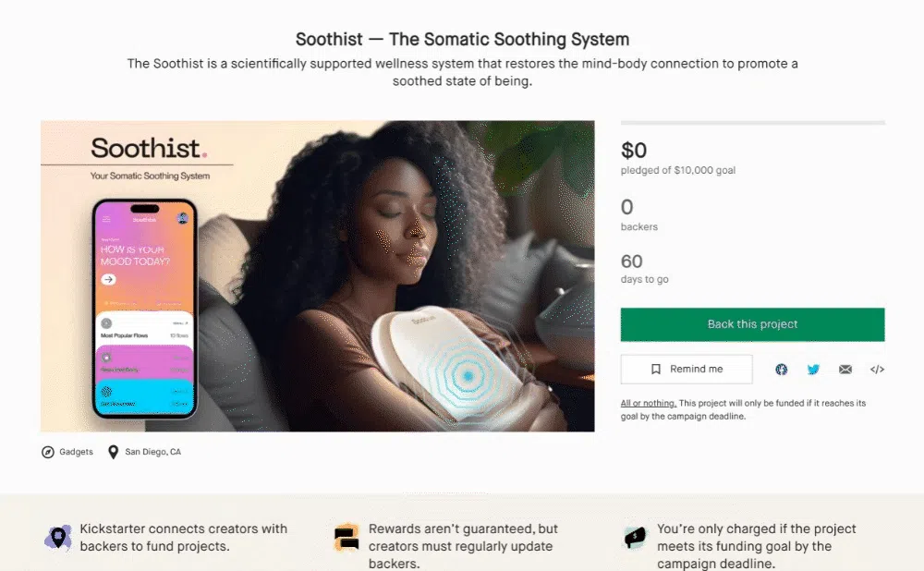Image resolution: width=924 pixels, height=571 pixels.
Task: Open the embed code icon
Action: [877, 370]
